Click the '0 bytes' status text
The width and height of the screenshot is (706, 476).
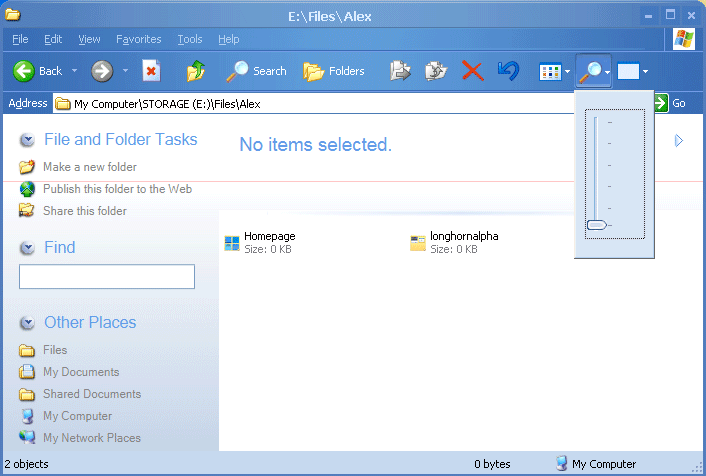pos(492,464)
